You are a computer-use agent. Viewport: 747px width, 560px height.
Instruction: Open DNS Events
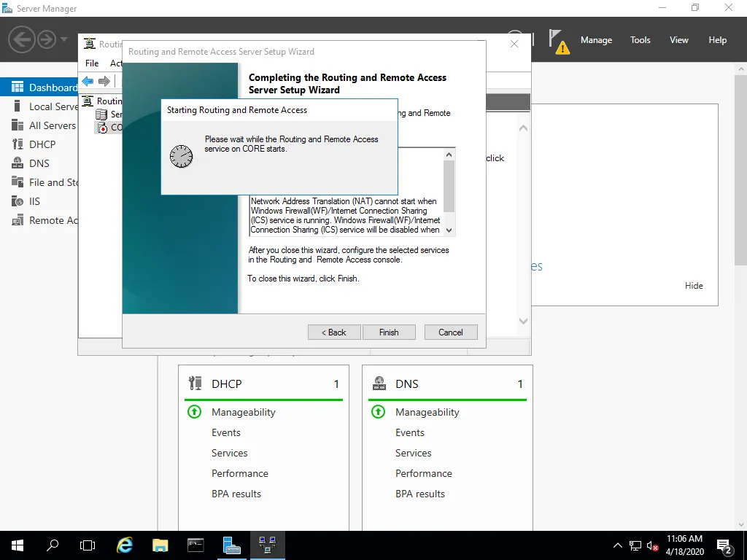tap(410, 432)
